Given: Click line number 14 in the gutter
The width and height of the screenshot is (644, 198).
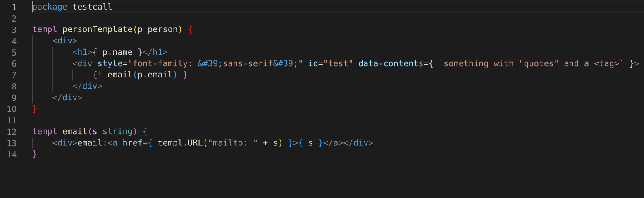Looking at the screenshot, I should tap(12, 155).
